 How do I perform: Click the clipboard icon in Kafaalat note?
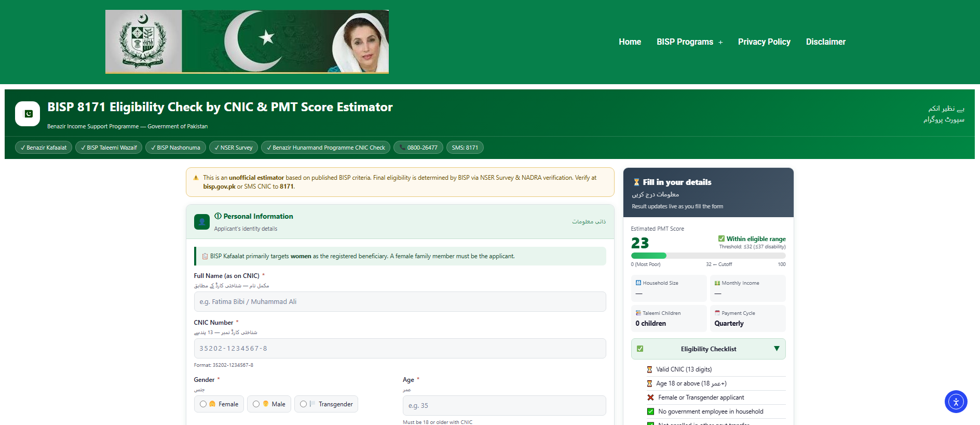[205, 256]
